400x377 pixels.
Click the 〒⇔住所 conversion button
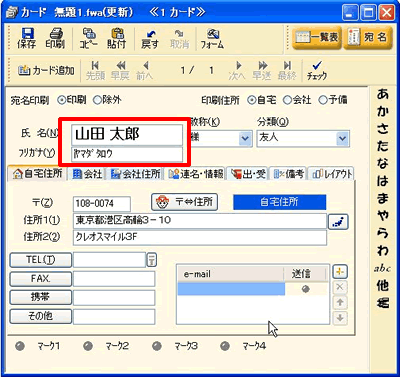tap(185, 202)
